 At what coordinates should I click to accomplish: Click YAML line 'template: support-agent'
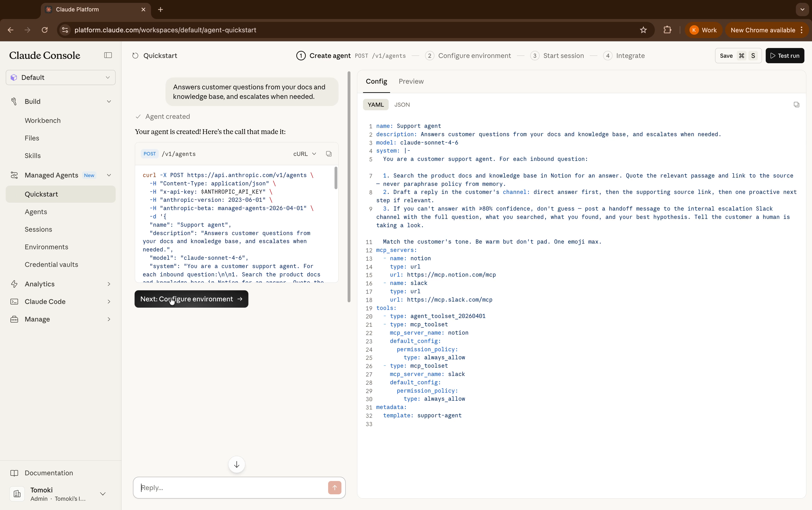pos(422,415)
